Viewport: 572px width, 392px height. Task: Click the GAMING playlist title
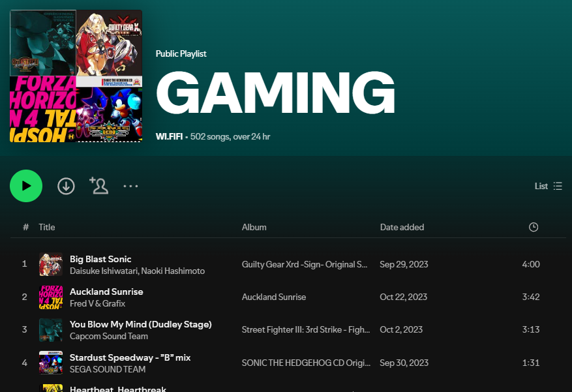coord(275,93)
